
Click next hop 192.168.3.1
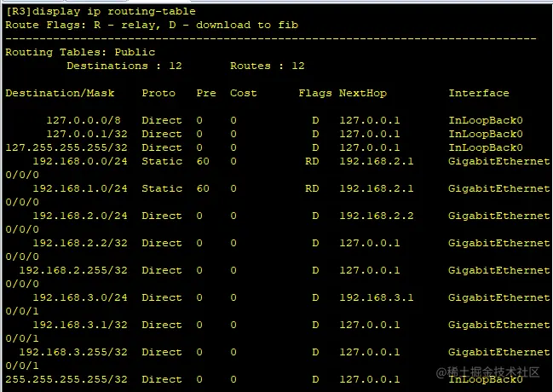tap(377, 297)
